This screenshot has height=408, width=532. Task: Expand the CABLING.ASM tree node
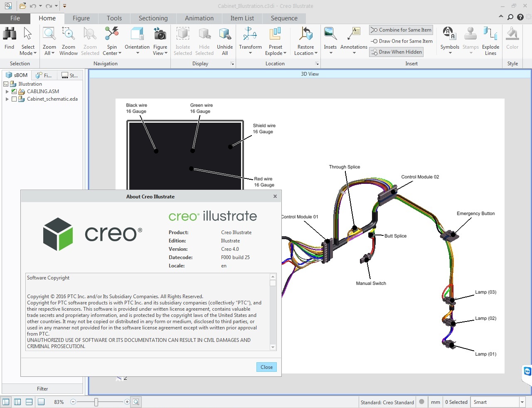pos(7,91)
